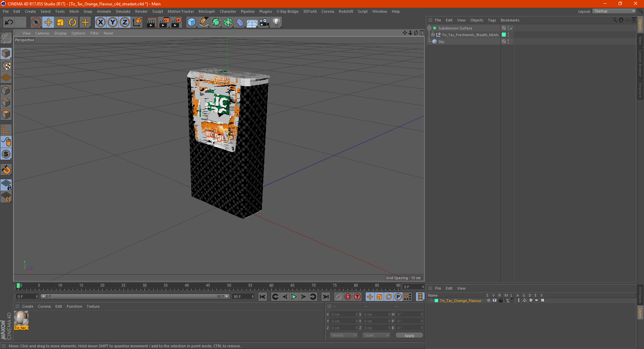Open the Scale mode dropdown
The width and height of the screenshot is (644, 349).
tap(376, 335)
